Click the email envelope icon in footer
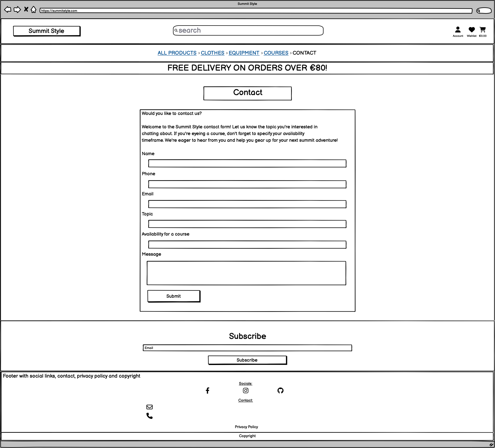This screenshot has width=495, height=448. pyautogui.click(x=150, y=407)
